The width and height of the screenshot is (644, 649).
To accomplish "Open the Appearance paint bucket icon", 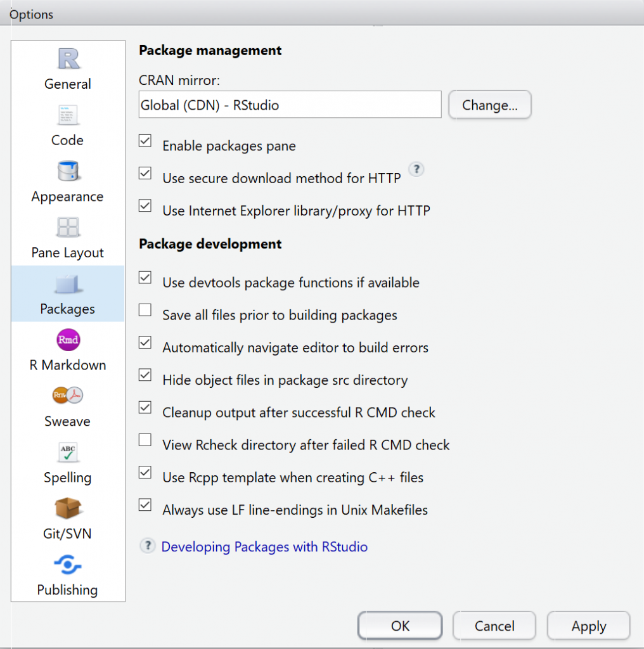I will tap(68, 171).
